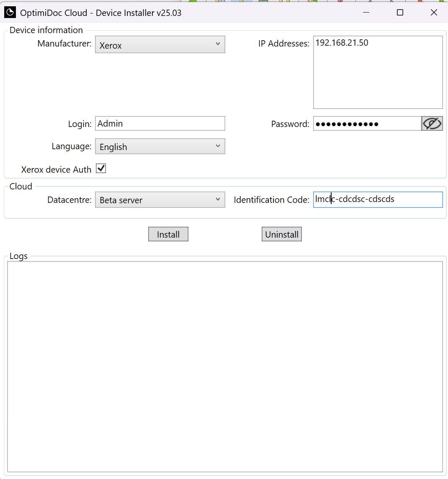Viewport: 448px width, 479px height.
Task: Uncheck the Xerox device Auth checkbox
Action: (101, 168)
